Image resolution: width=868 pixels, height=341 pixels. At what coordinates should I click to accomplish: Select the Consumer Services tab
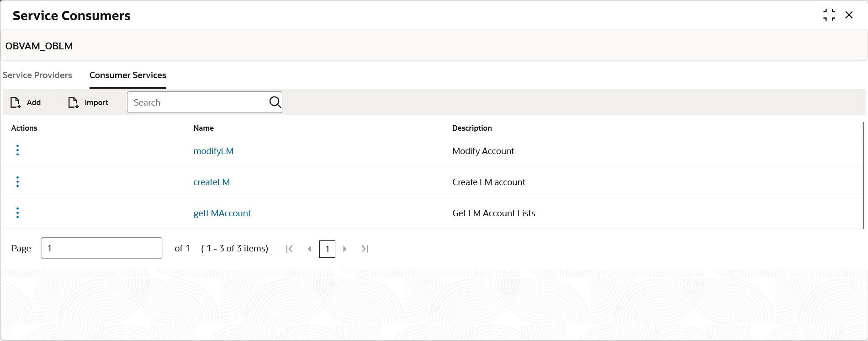pyautogui.click(x=128, y=75)
